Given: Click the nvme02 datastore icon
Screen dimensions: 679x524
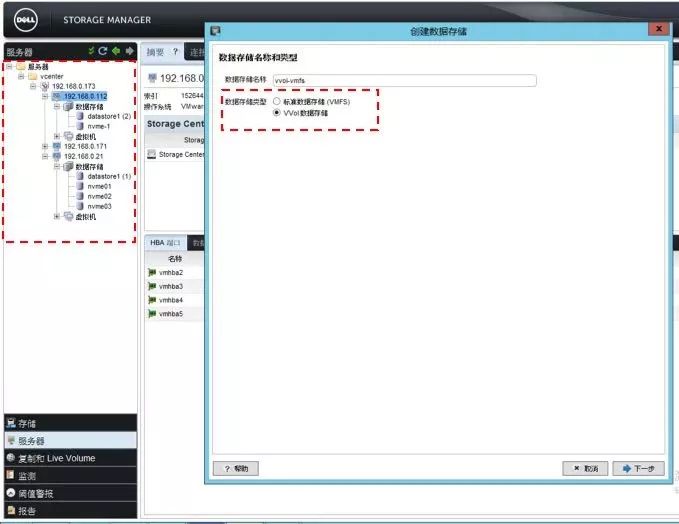Looking at the screenshot, I should click(80, 196).
